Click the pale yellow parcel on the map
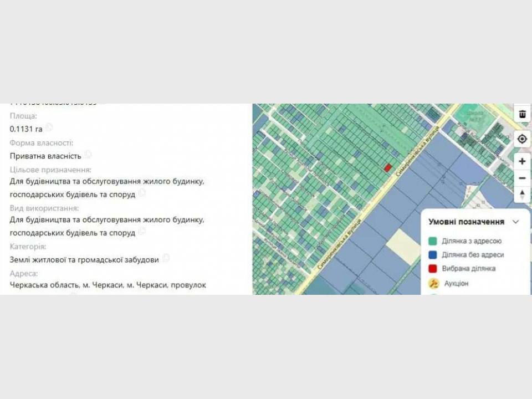Viewport: 532px width, 399px height. coord(403,247)
